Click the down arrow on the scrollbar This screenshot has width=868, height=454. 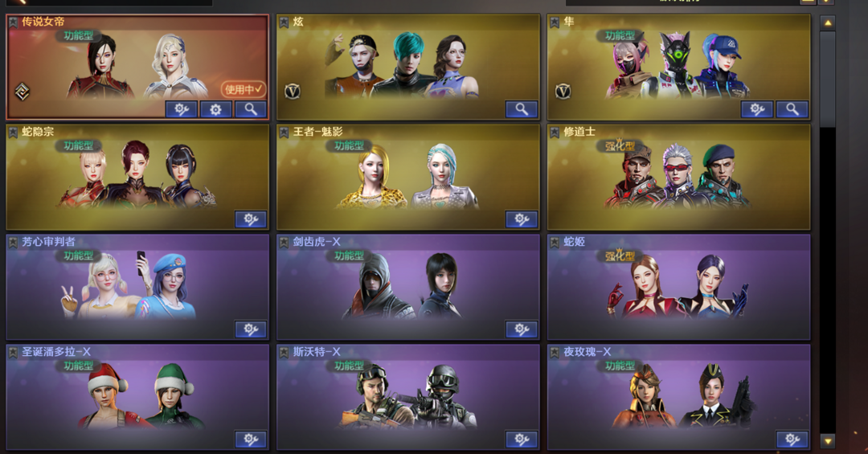click(828, 441)
